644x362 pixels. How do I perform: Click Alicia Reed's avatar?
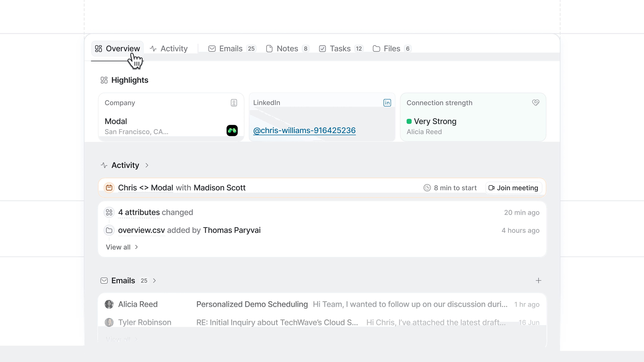pos(109,304)
